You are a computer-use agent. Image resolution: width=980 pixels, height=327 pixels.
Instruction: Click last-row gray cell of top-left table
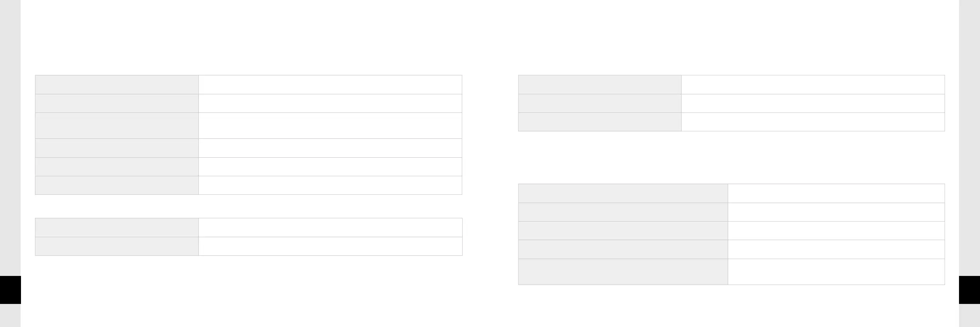(117, 185)
